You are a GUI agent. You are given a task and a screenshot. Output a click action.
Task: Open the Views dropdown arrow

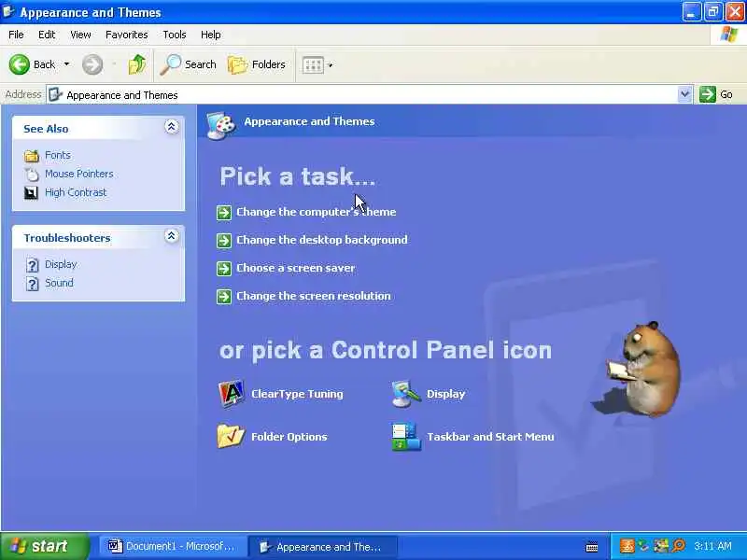(x=331, y=64)
